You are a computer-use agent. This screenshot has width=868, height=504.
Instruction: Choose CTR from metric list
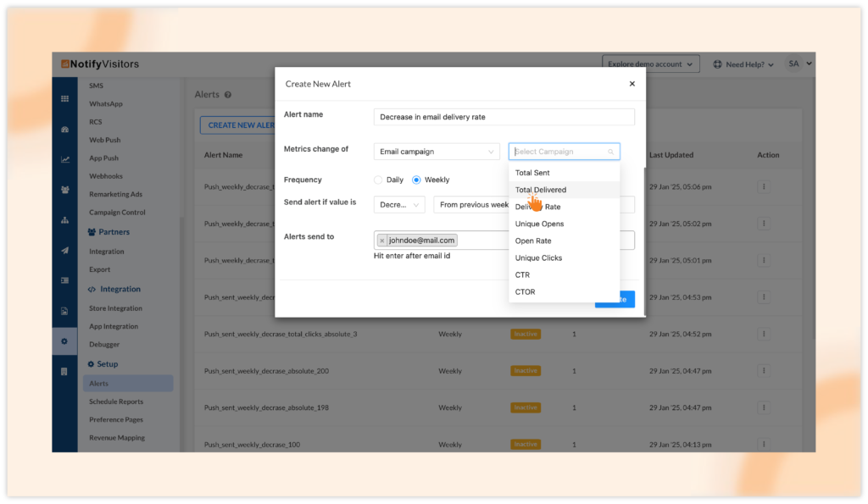[564, 275]
